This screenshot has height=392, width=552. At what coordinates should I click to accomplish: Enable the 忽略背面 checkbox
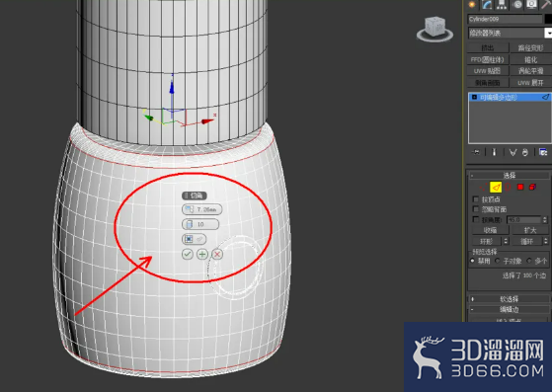476,209
